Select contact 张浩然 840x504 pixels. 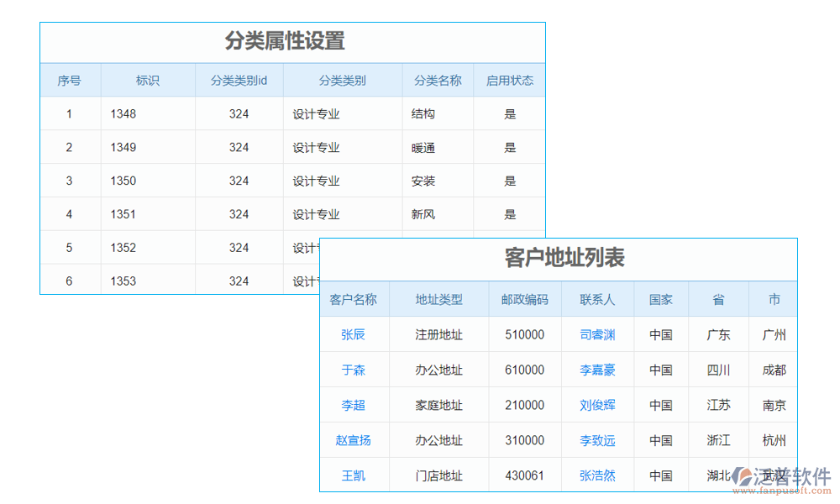[x=597, y=475]
